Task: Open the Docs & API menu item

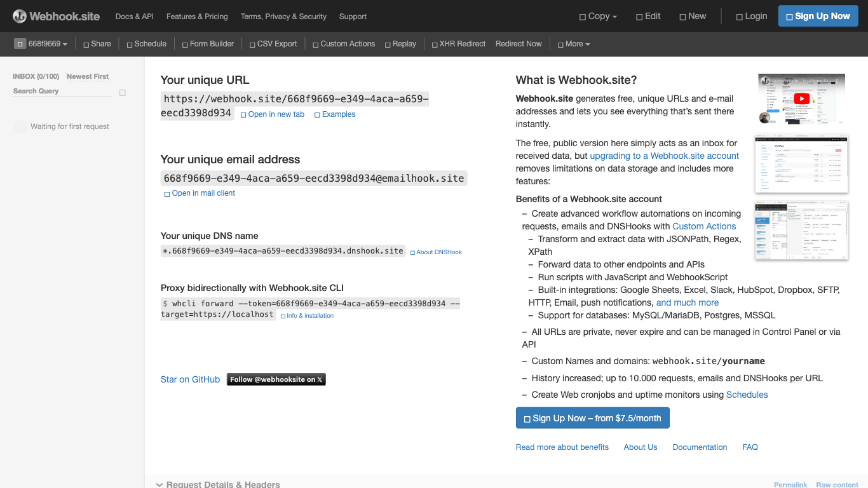Action: (134, 17)
